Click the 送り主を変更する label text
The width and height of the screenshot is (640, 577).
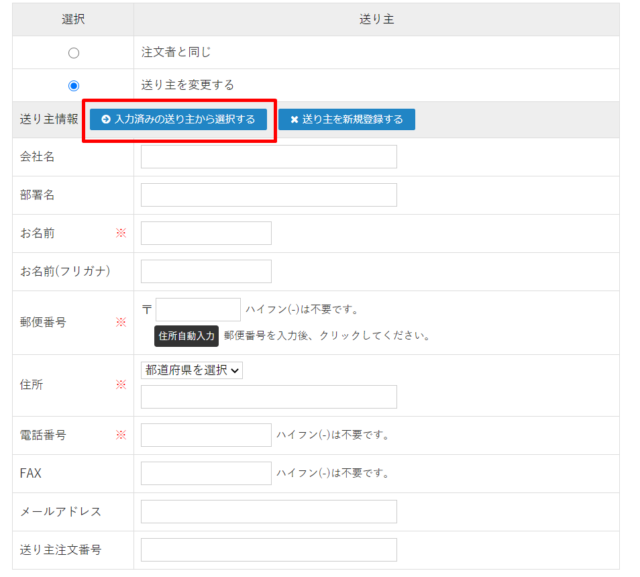[x=187, y=86]
